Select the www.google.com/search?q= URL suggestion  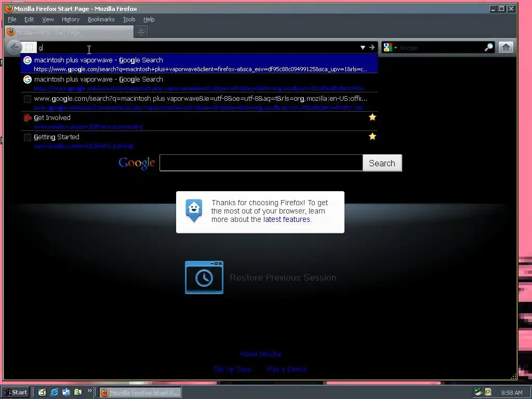point(199,102)
